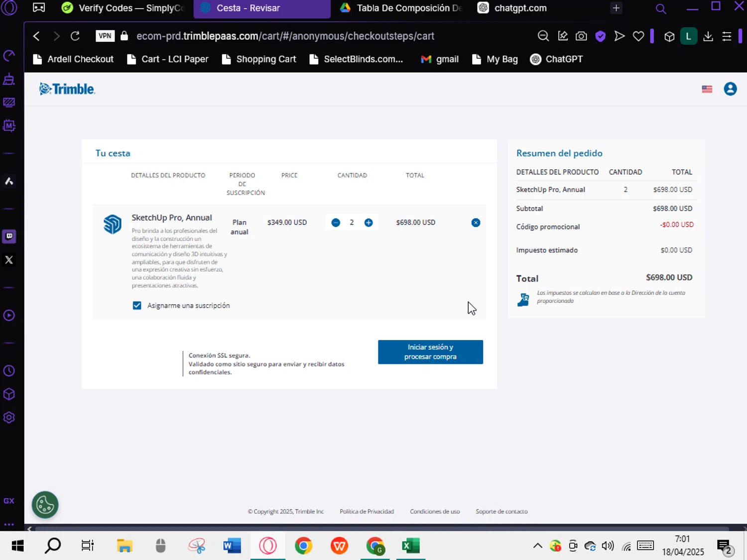Switch to the chatgpt.com tab
This screenshot has width=747, height=560.
coord(520,8)
